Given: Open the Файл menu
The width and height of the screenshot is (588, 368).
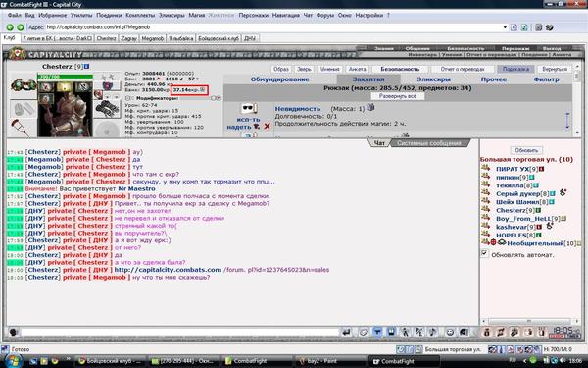Looking at the screenshot, I should 15,16.
